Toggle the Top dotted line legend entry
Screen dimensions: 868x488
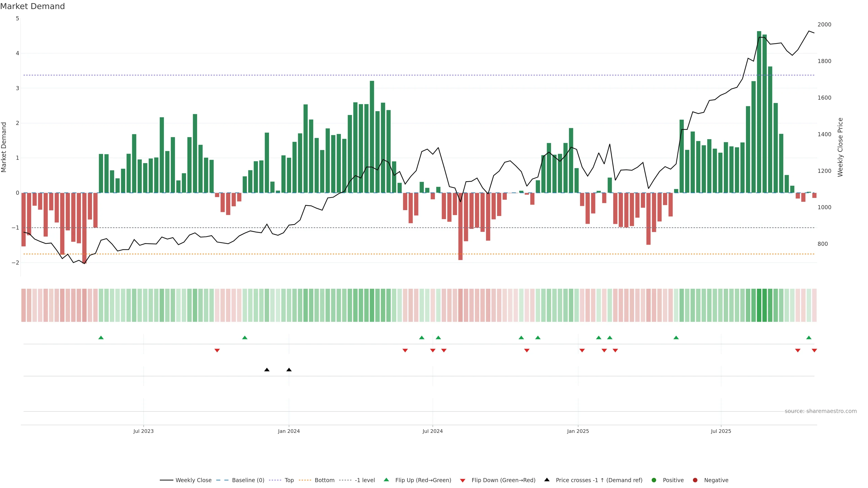click(x=289, y=480)
